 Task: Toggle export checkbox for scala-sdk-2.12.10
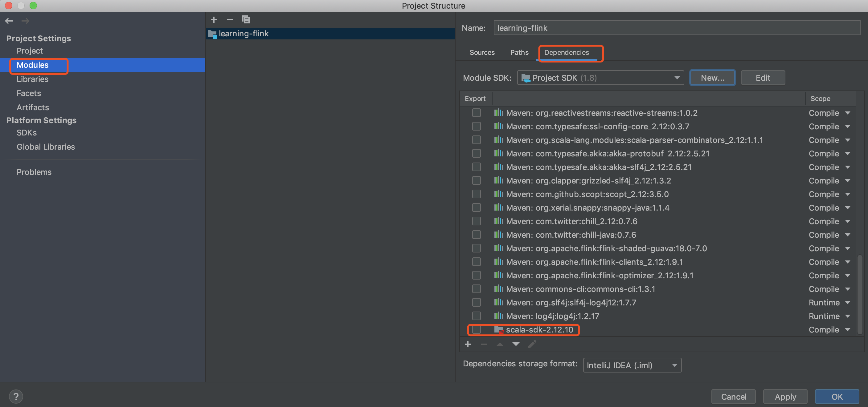pos(476,330)
